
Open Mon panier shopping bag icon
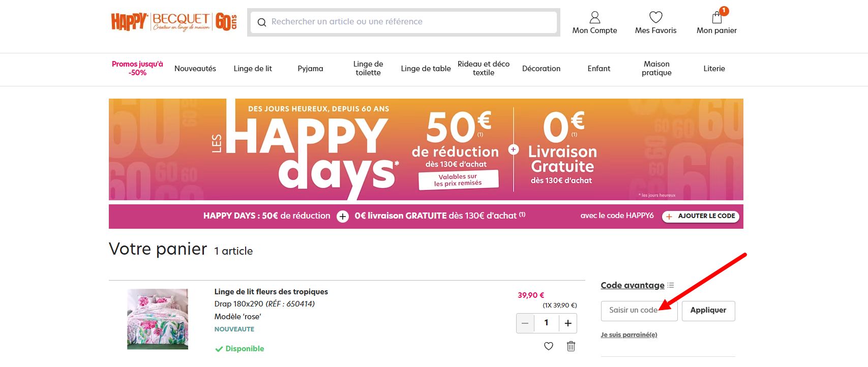click(717, 18)
